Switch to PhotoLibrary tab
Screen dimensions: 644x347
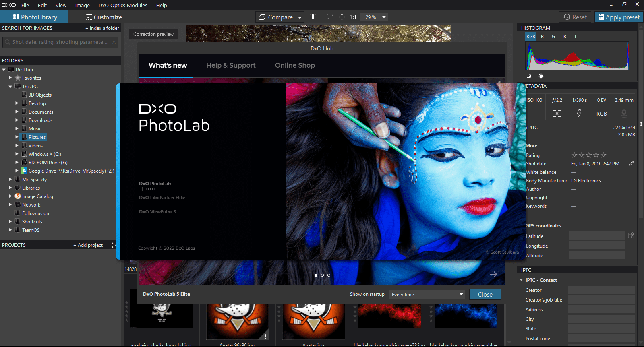tap(35, 17)
